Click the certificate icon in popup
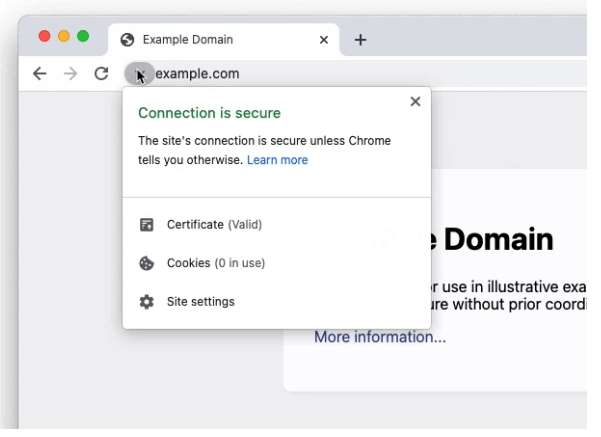The image size is (601, 437). click(147, 225)
